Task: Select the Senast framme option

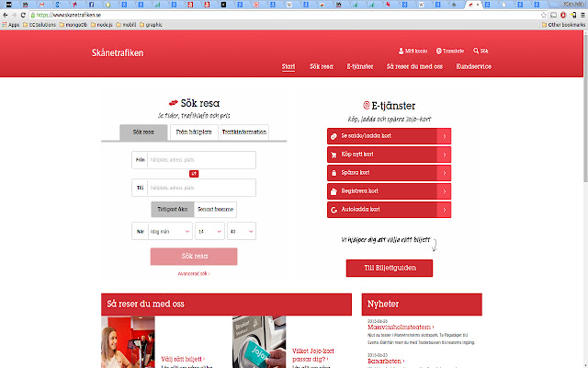Action: click(x=215, y=209)
